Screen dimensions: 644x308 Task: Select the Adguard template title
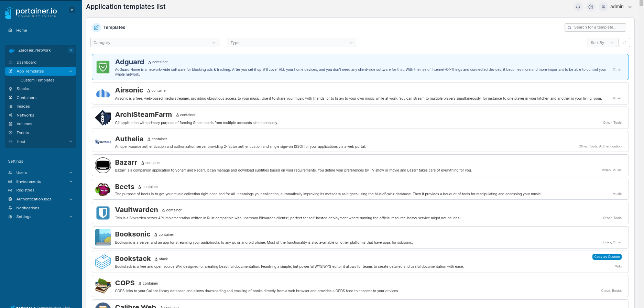pos(129,62)
